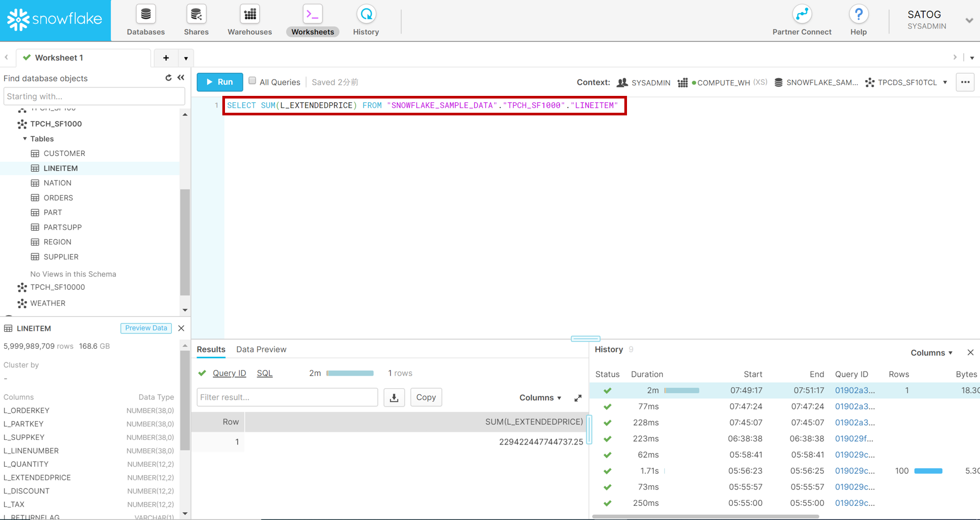This screenshot has width=980, height=520.
Task: Click the L_EXTENDEDPRICE column name
Action: pos(37,477)
